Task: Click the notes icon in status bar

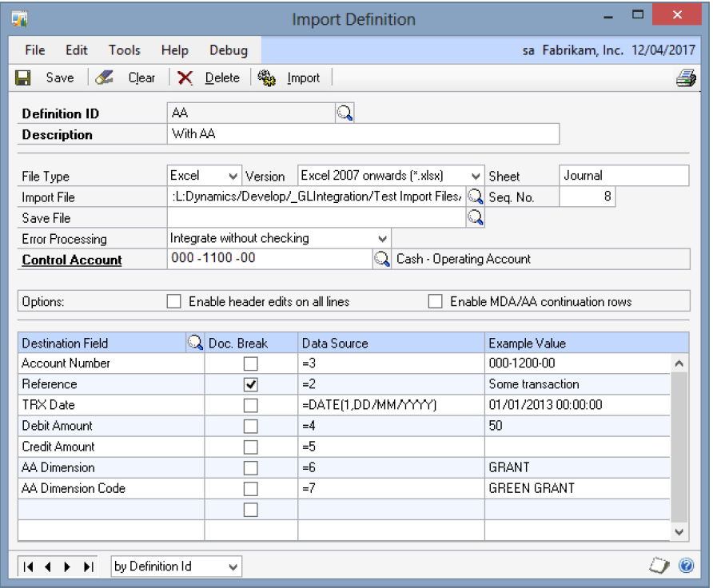Action: 659,566
